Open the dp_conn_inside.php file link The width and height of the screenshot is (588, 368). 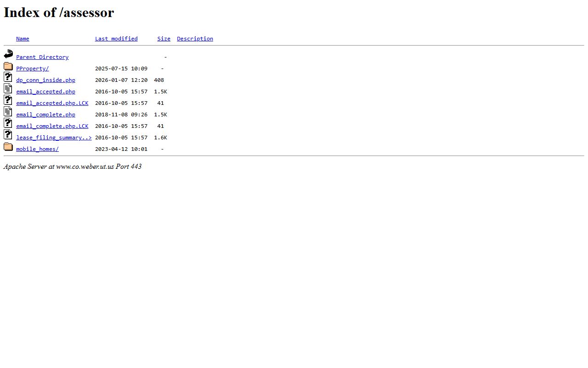[45, 80]
